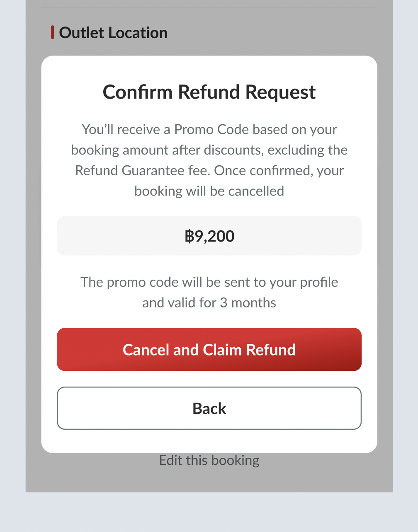Viewport: 418px width, 532px height.
Task: Click "You'll receive a" at description start
Action: 126,130
